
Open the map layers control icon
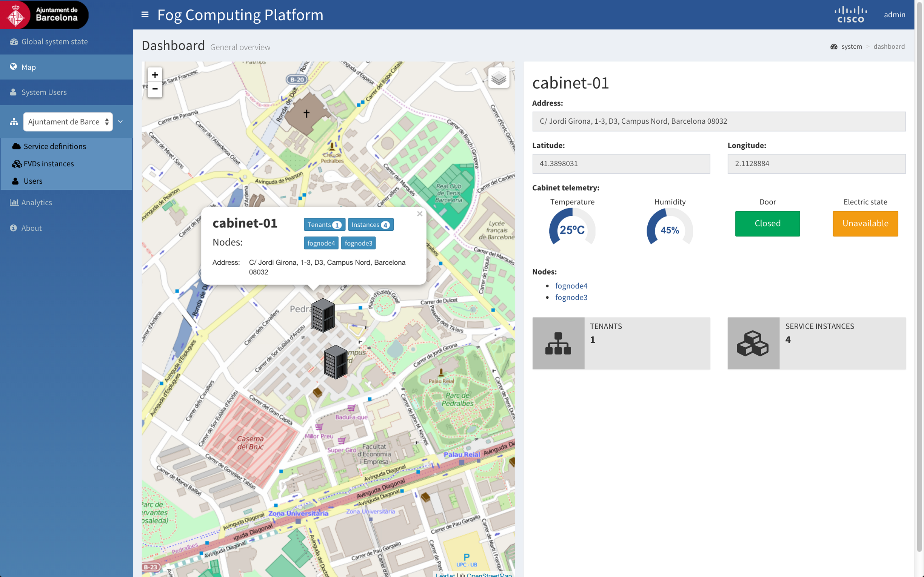(x=499, y=78)
